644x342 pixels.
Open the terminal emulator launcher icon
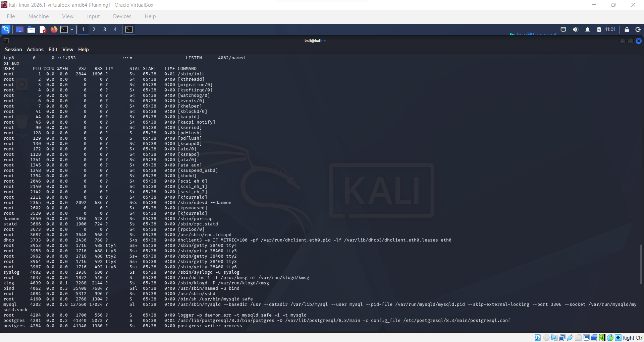coord(64,29)
